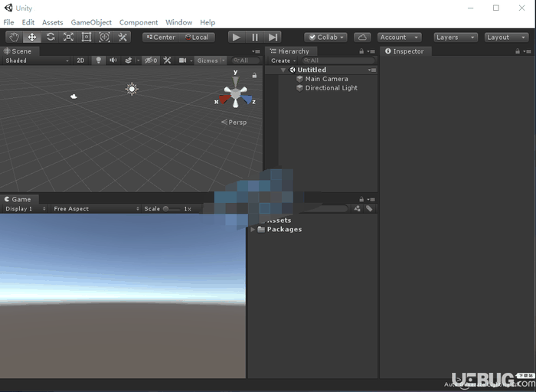This screenshot has height=392, width=536.
Task: Click the scene tools wrench icon
Action: (167, 60)
